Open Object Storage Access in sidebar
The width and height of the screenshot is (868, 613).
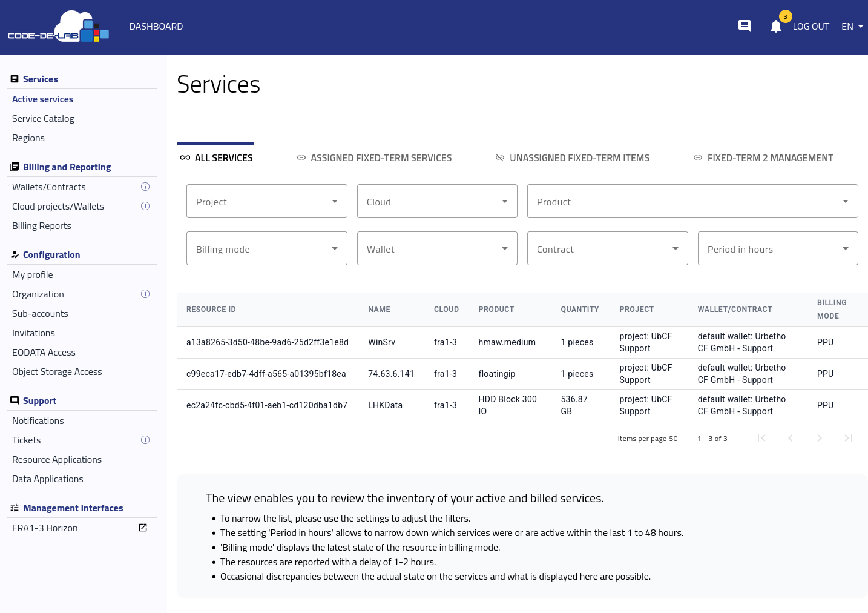pyautogui.click(x=57, y=372)
